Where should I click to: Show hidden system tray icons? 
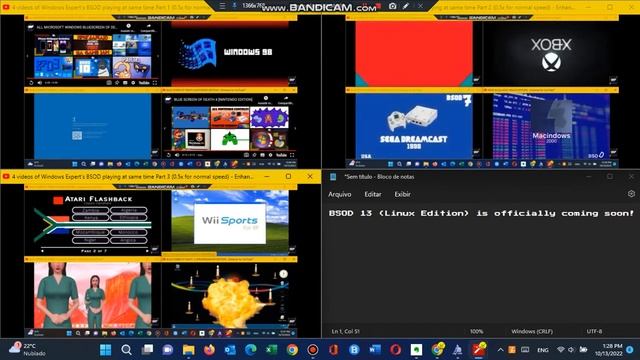coord(500,350)
